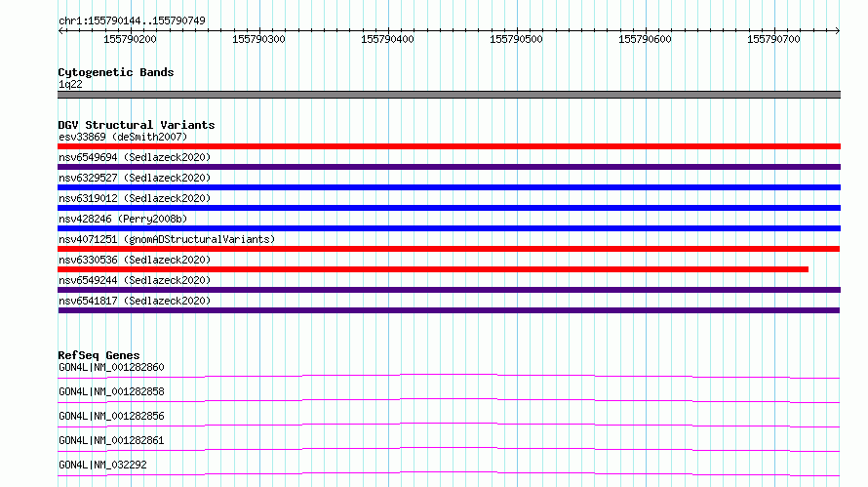
Task: Click the nsv6319012 (Sedlazeck2020) label
Action: click(135, 198)
